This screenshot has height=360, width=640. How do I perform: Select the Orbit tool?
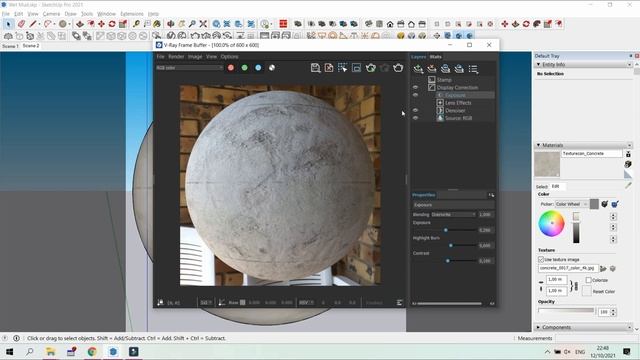pos(171,24)
